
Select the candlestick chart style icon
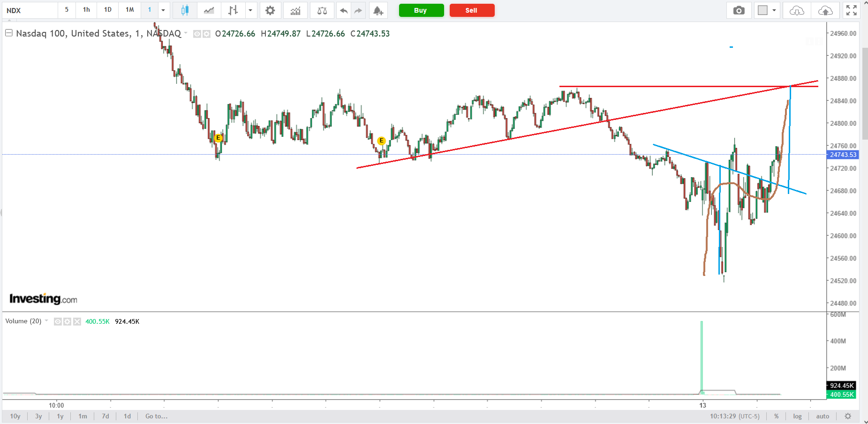tap(185, 10)
